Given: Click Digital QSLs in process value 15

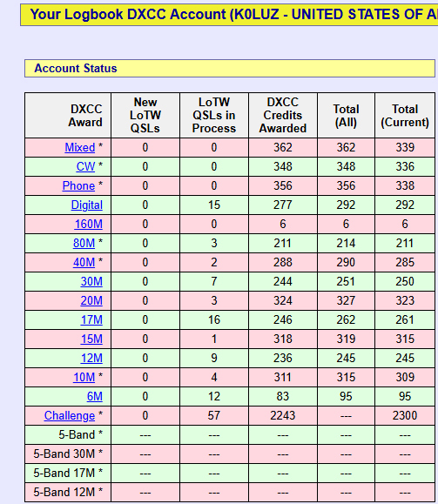Looking at the screenshot, I should 214,205.
